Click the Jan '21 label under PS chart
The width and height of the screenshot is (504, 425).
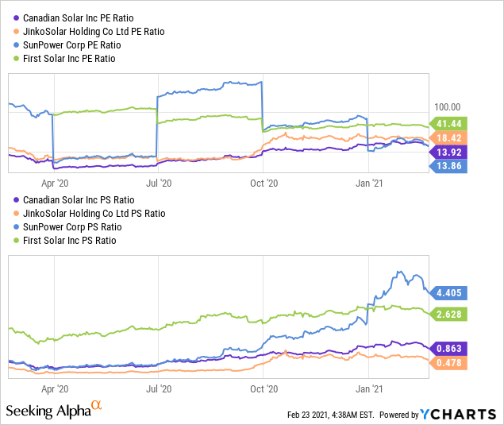pyautogui.click(x=369, y=389)
